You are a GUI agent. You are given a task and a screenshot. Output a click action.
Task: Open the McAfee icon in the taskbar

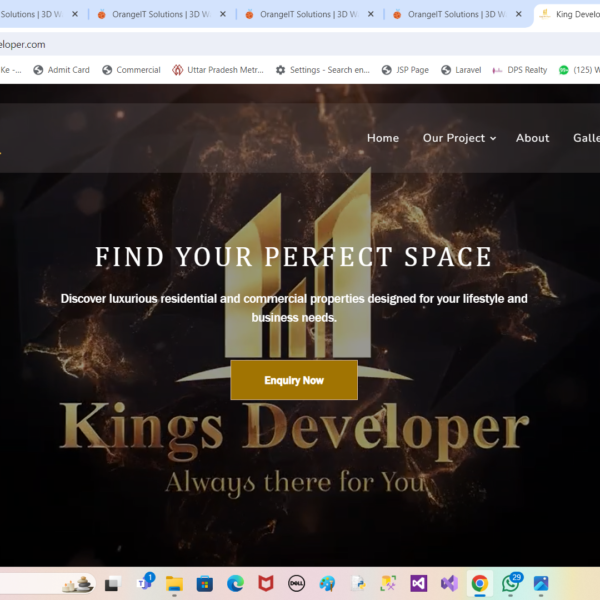(x=266, y=583)
